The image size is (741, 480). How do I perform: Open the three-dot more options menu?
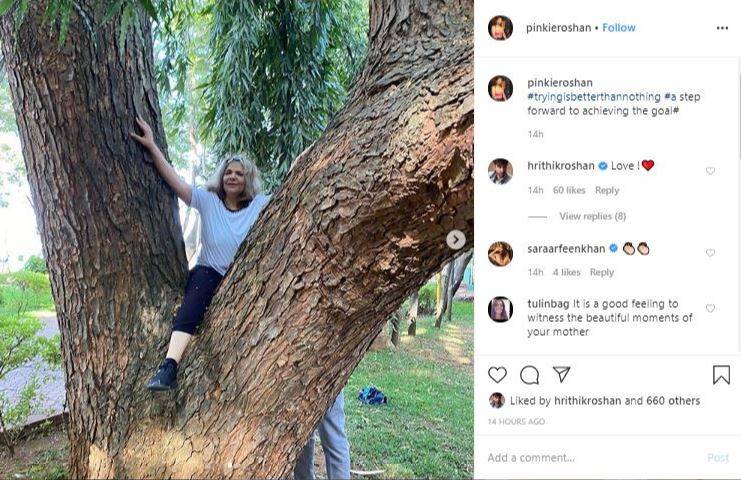point(722,28)
